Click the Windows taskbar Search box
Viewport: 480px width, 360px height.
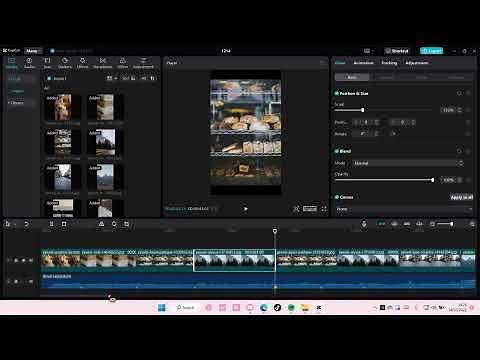pyautogui.click(x=185, y=308)
